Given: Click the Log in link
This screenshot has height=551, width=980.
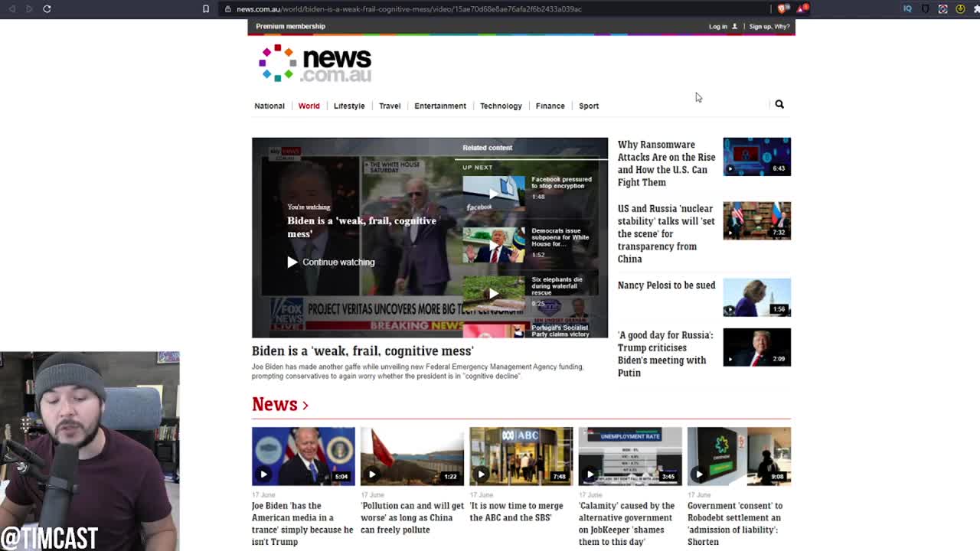Looking at the screenshot, I should [717, 26].
